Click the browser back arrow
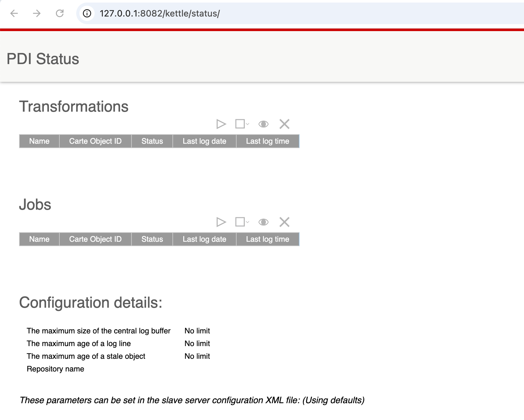The image size is (524, 420). point(14,13)
